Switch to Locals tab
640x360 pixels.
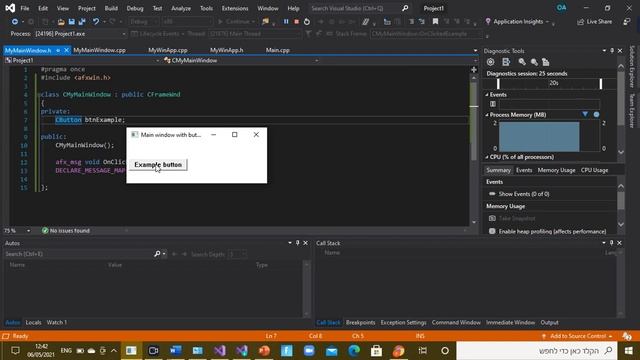click(x=33, y=322)
